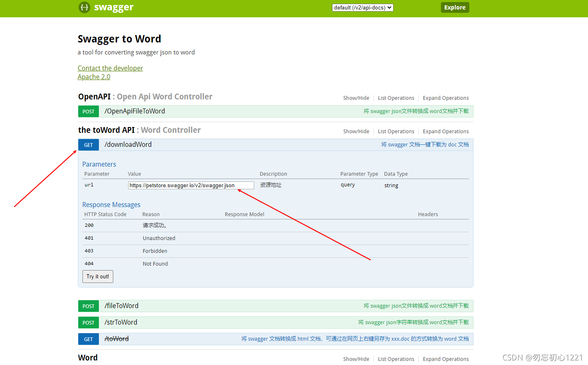Select the 403 status code cell
The image size is (588, 365).
[89, 251]
